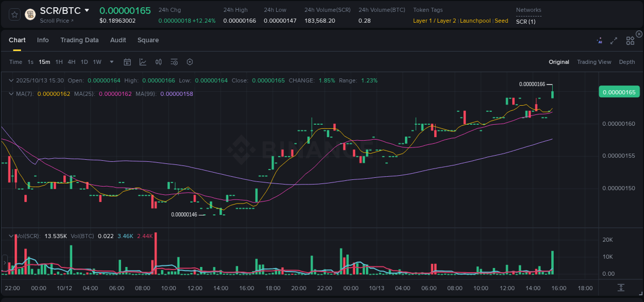Open the widgets layout icon
This screenshot has height=302, width=644.
pyautogui.click(x=630, y=40)
